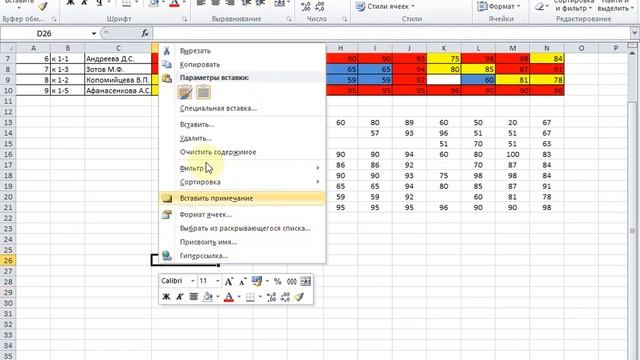This screenshot has height=360, width=640.
Task: Open the Calibri font name dropdown
Action: tap(193, 281)
